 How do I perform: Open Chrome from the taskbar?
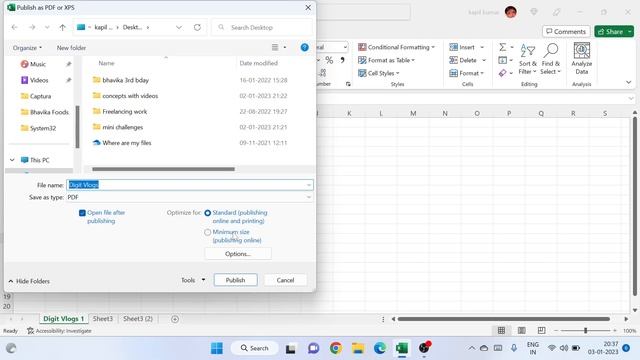(336, 348)
